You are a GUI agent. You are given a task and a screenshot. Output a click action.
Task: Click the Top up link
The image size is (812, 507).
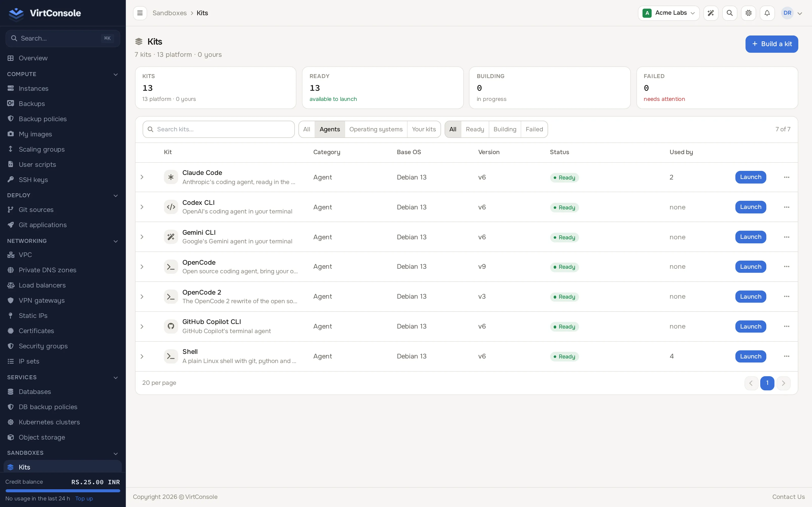[84, 498]
